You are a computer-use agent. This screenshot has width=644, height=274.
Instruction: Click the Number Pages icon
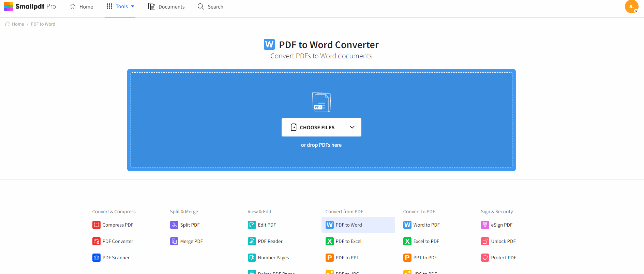[x=252, y=258]
